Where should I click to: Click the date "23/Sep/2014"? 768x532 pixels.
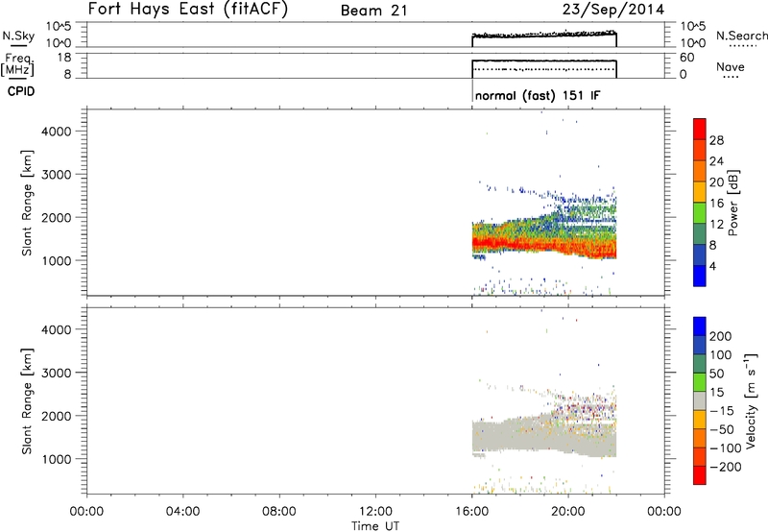tap(613, 10)
